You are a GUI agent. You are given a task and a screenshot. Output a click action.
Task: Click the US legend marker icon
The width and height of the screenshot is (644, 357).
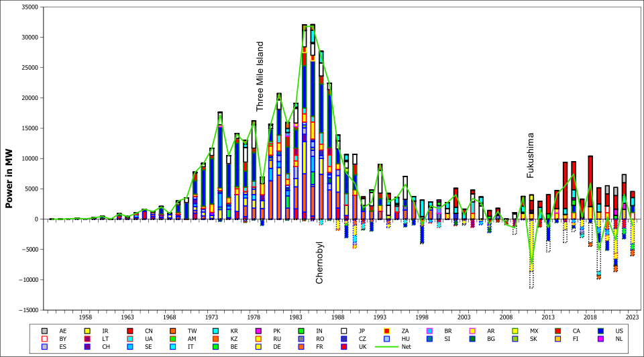601,331
